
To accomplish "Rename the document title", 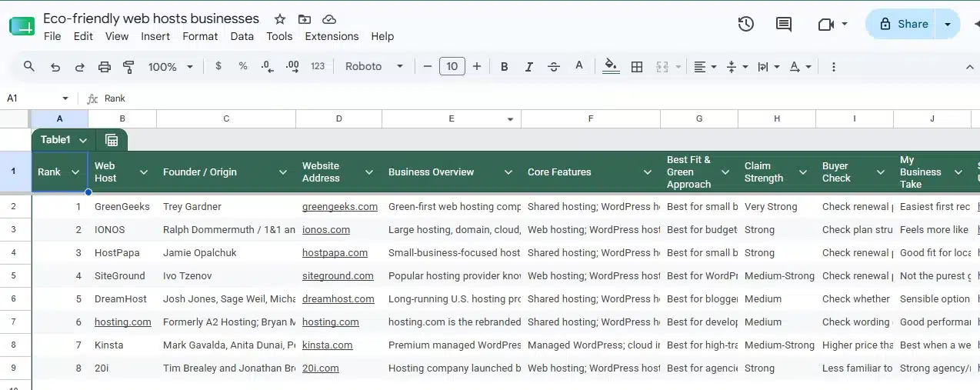I will coord(152,18).
